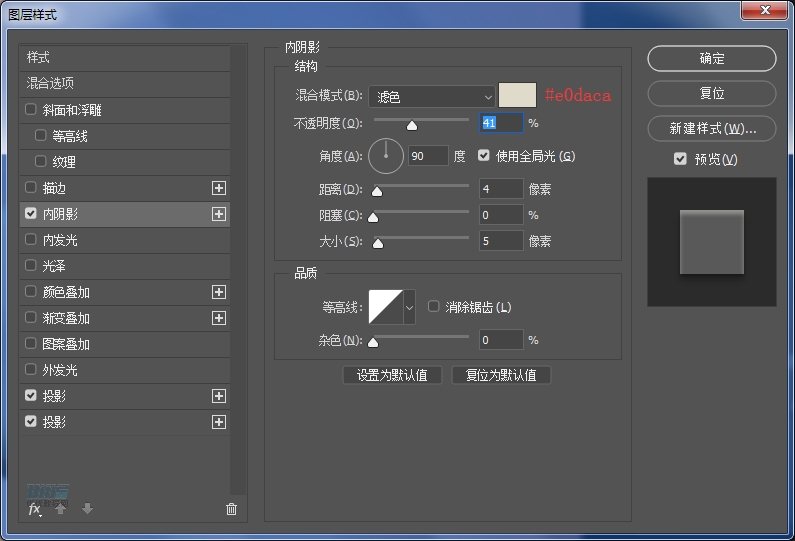The image size is (795, 541).
Task: Expand the 等高线 contour picker arrow
Action: tap(409, 308)
